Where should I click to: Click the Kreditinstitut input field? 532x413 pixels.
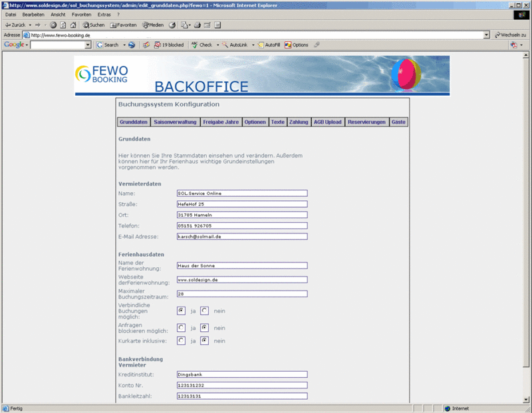(x=241, y=374)
